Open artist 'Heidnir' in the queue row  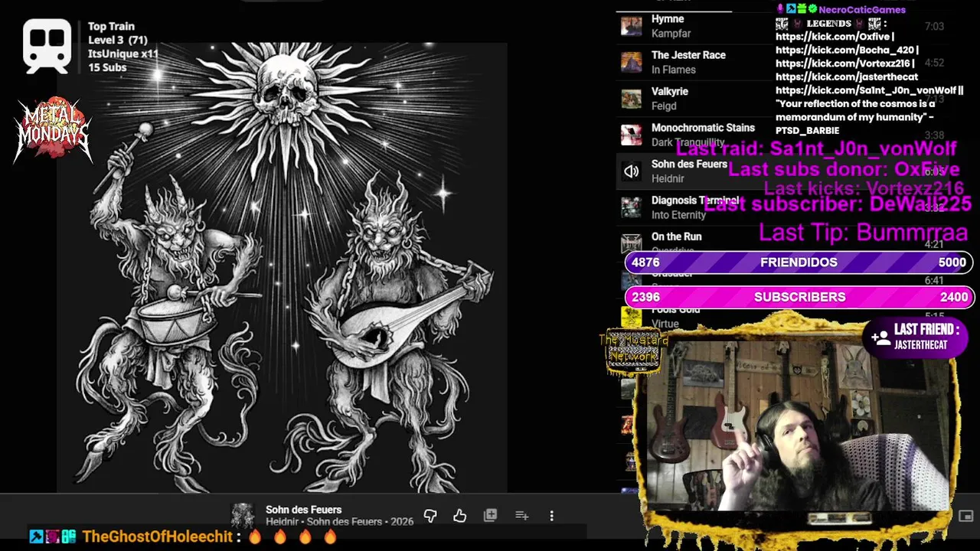click(x=668, y=179)
